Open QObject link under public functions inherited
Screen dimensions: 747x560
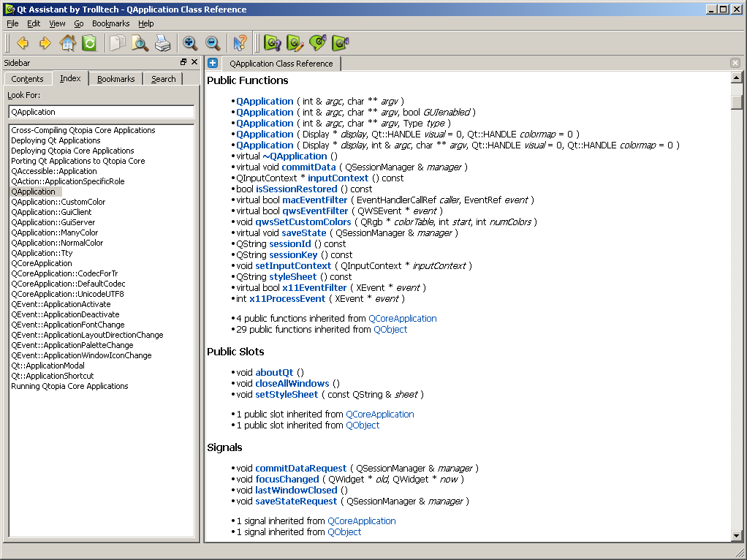click(x=390, y=329)
